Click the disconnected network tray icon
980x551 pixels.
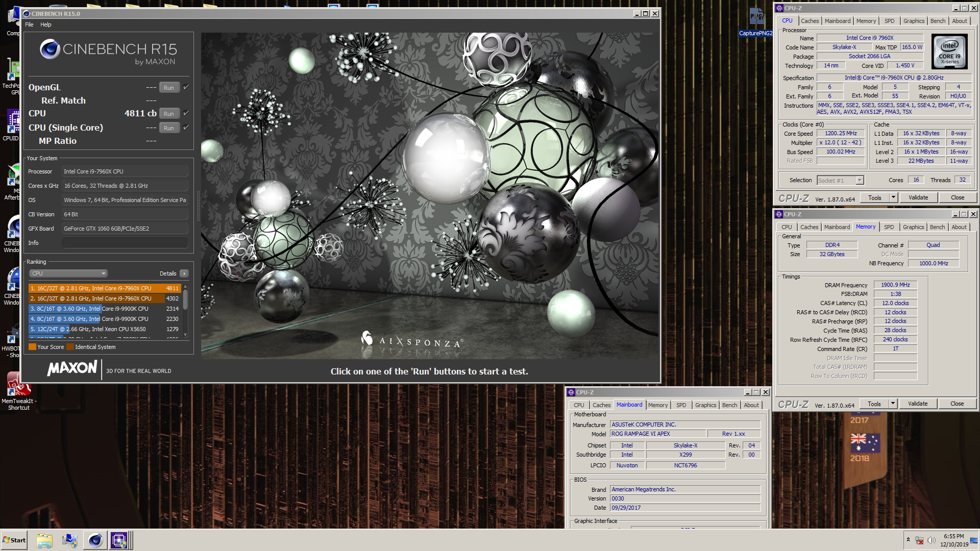919,540
